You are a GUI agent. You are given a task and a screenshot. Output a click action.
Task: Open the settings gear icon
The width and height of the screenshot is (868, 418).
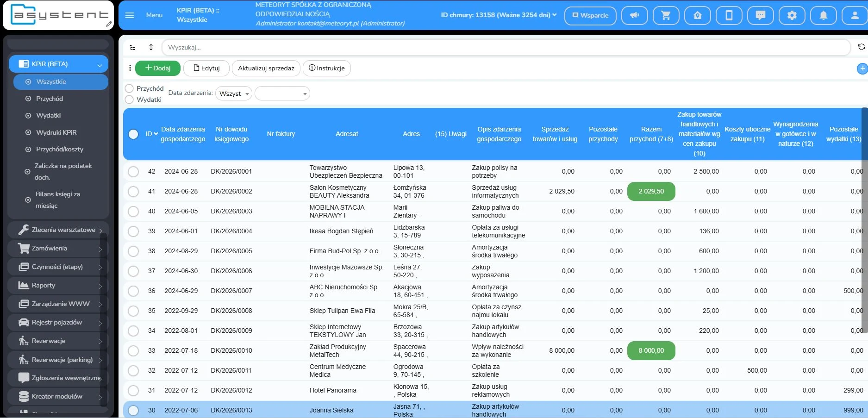792,15
